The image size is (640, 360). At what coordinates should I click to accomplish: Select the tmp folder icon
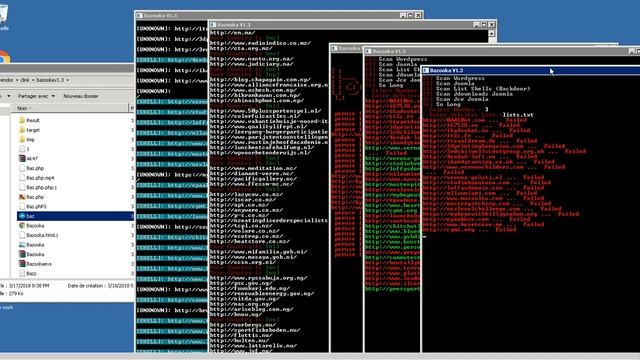(22, 140)
